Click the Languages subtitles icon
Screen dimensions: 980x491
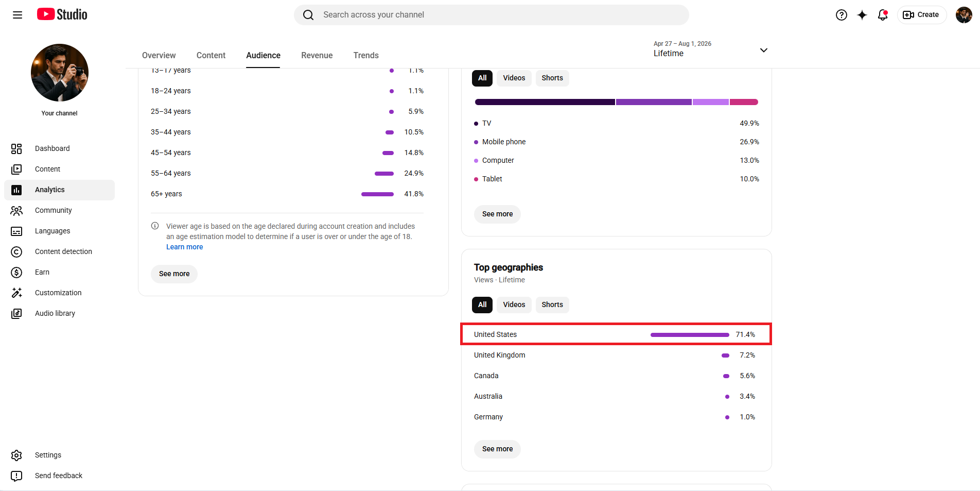(16, 231)
